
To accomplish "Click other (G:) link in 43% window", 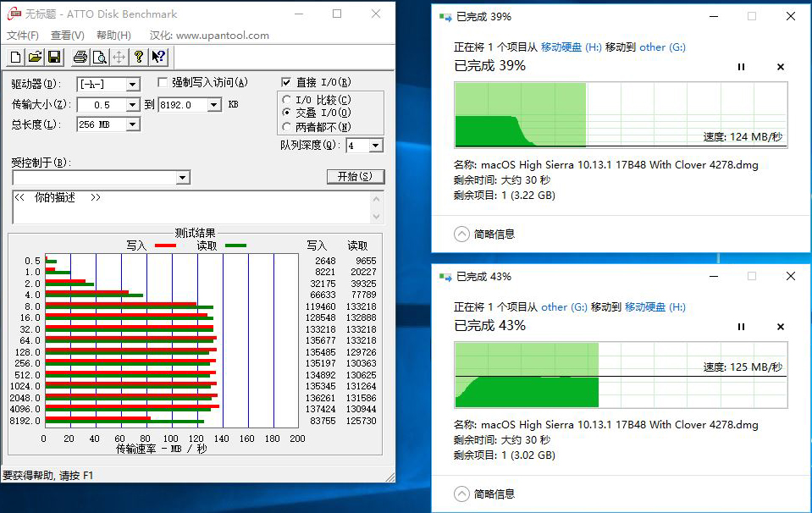I will click(x=564, y=307).
